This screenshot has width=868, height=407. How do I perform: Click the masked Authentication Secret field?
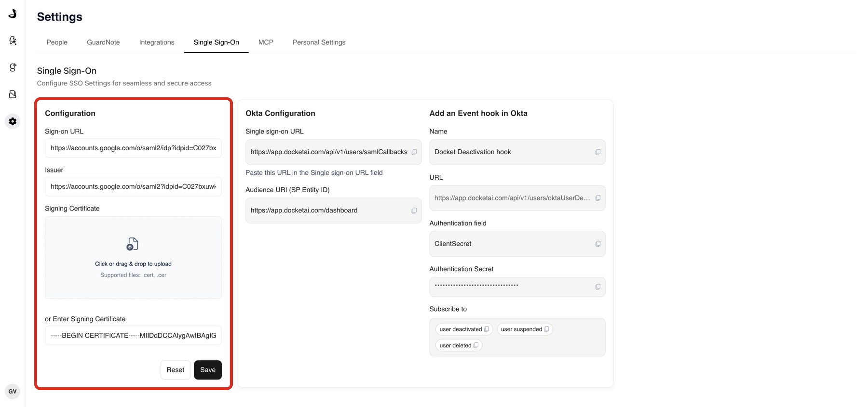pyautogui.click(x=517, y=287)
